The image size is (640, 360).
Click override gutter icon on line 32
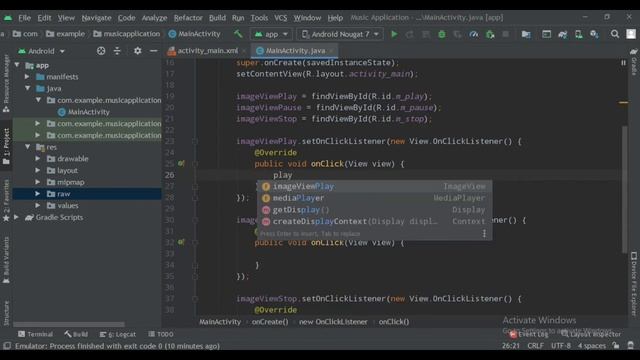pyautogui.click(x=181, y=242)
